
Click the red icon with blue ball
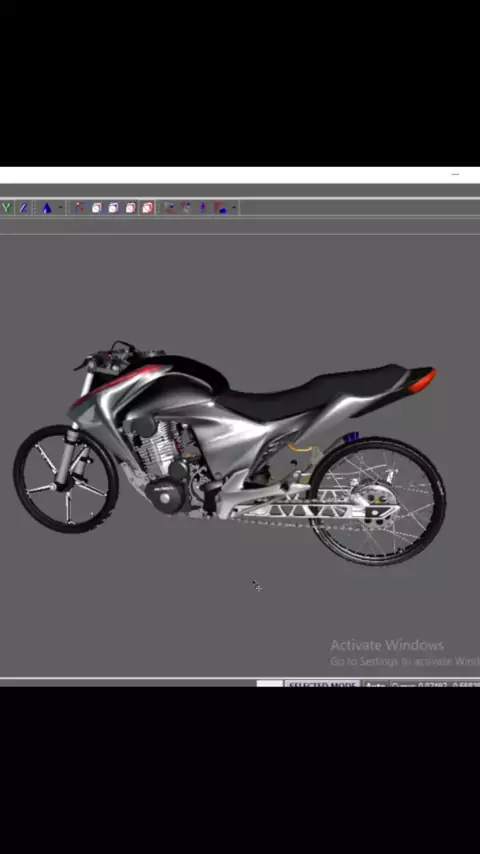point(221,208)
